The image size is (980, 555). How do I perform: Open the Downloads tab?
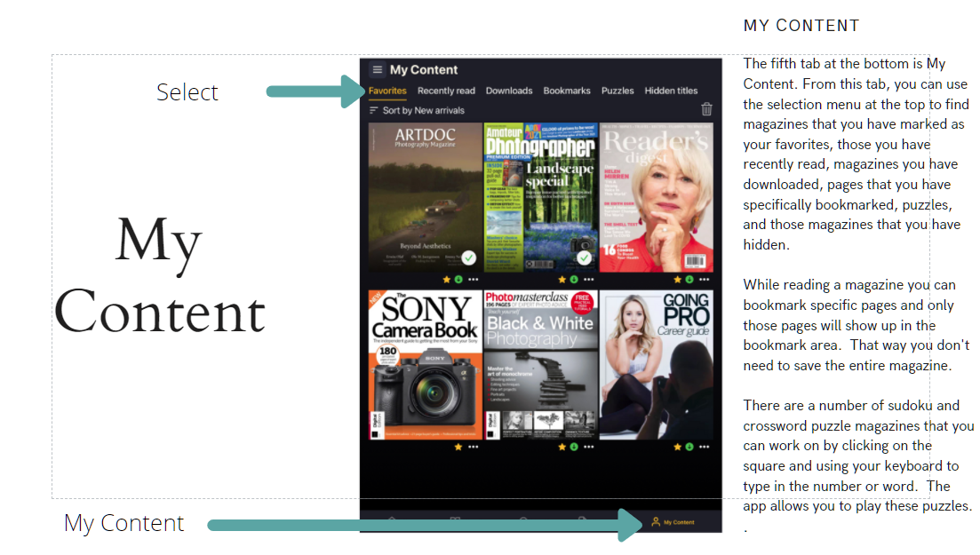[509, 91]
